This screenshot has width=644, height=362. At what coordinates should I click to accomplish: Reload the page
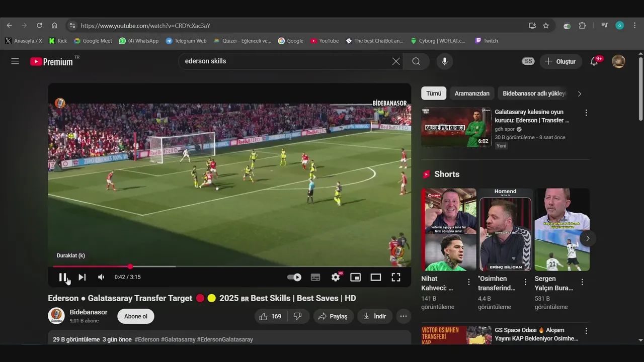coord(39,26)
